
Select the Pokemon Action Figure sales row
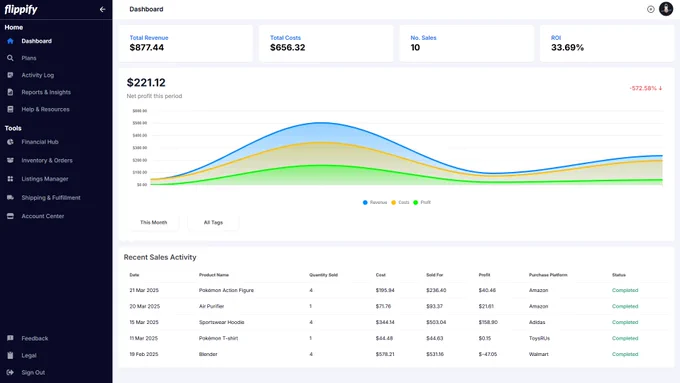[396, 290]
